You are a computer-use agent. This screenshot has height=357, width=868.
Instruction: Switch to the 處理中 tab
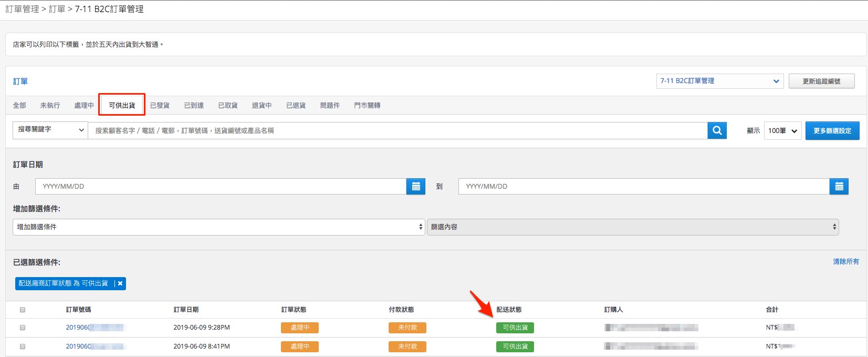point(84,106)
